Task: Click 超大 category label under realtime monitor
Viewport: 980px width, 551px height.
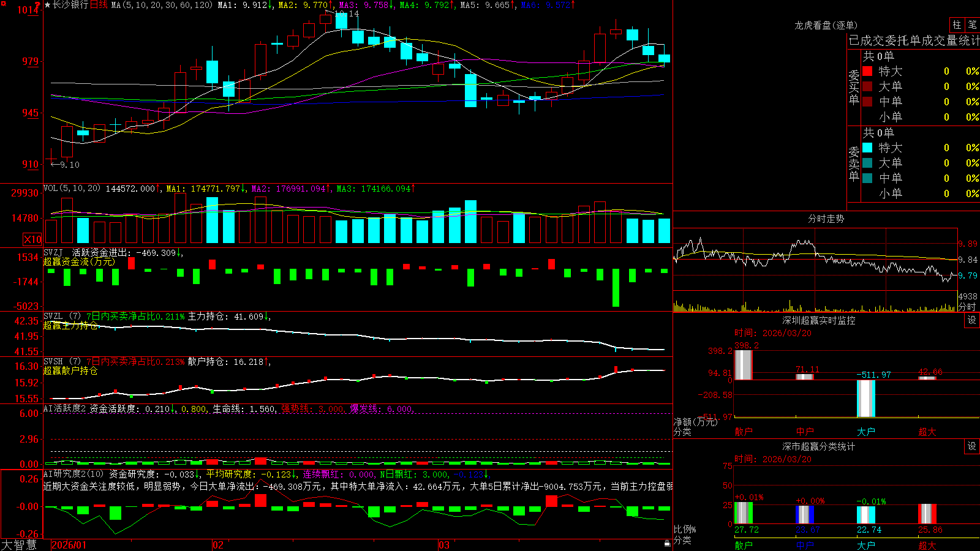Action: tap(927, 432)
